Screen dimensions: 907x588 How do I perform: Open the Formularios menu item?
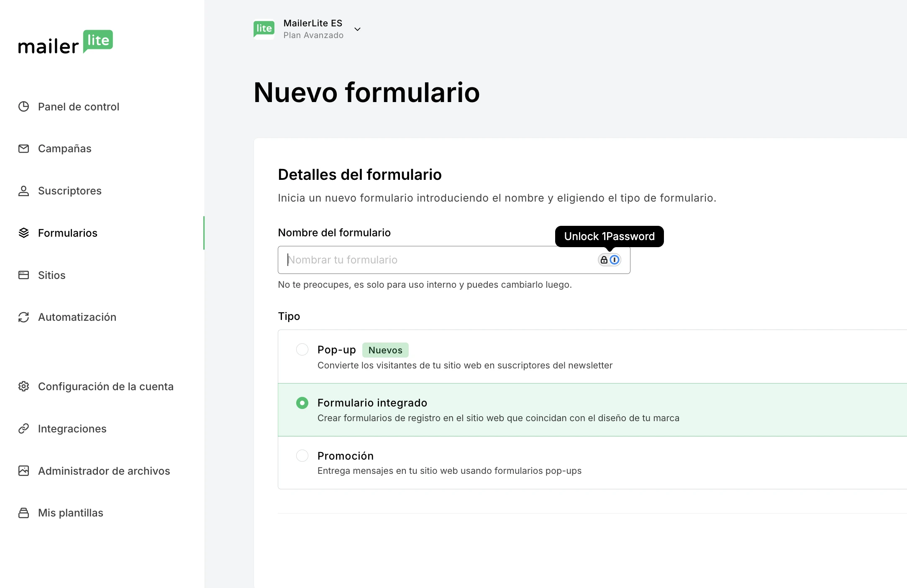(x=68, y=233)
